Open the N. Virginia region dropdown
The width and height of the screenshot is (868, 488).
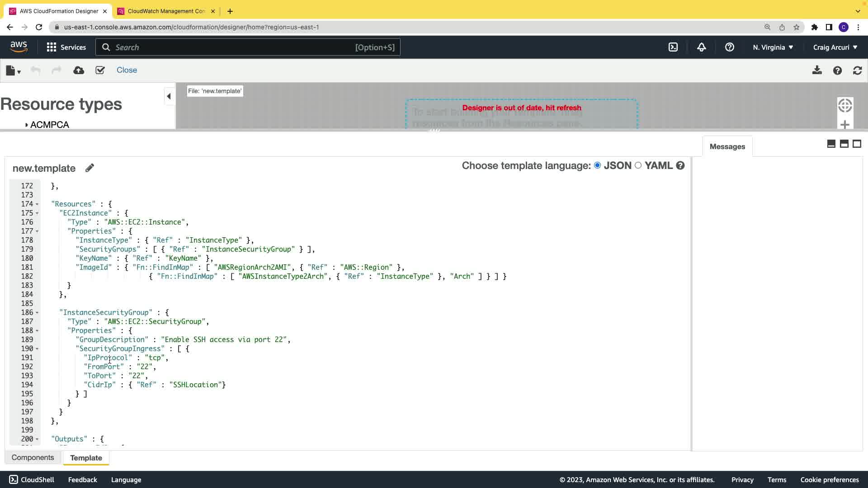(x=773, y=47)
